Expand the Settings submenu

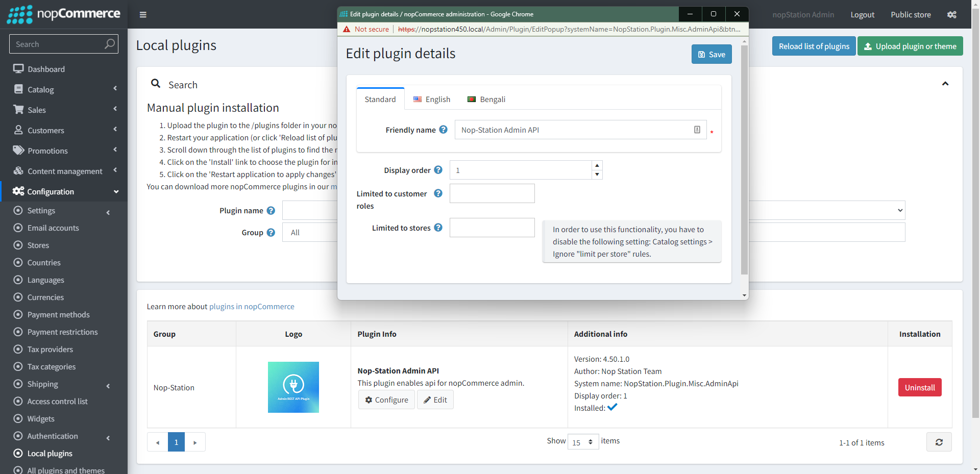click(x=64, y=211)
